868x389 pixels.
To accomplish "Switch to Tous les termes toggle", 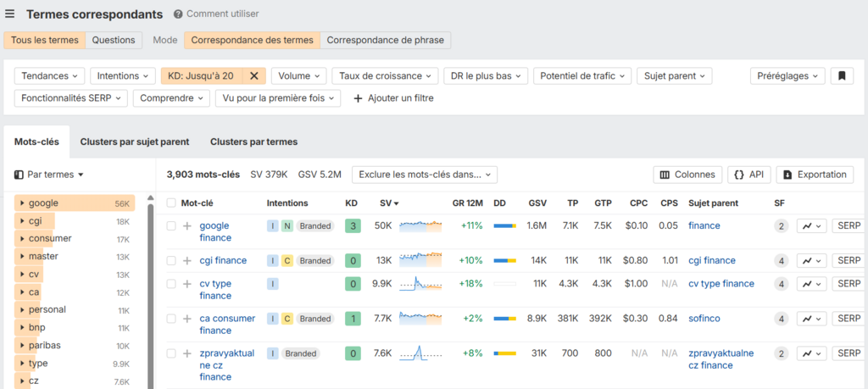I will click(x=45, y=41).
